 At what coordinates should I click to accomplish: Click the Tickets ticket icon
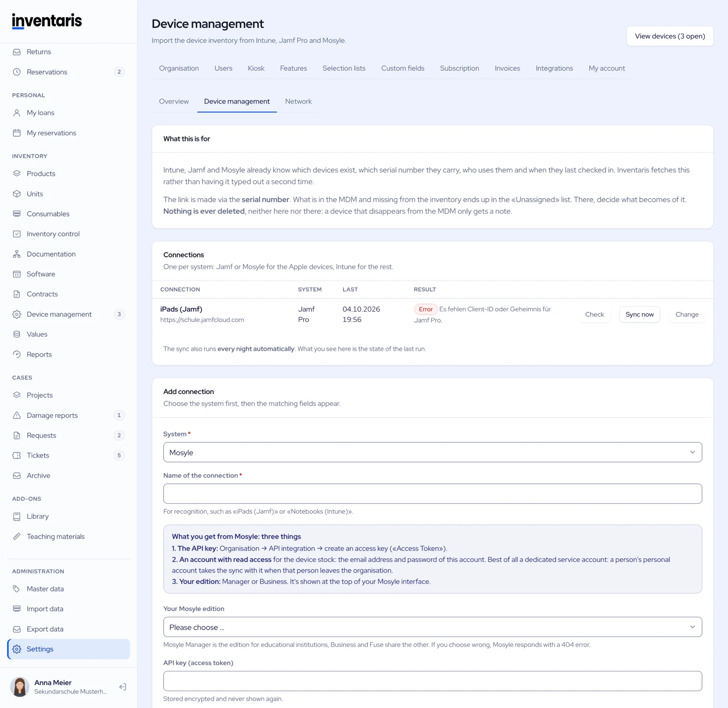[x=17, y=455]
